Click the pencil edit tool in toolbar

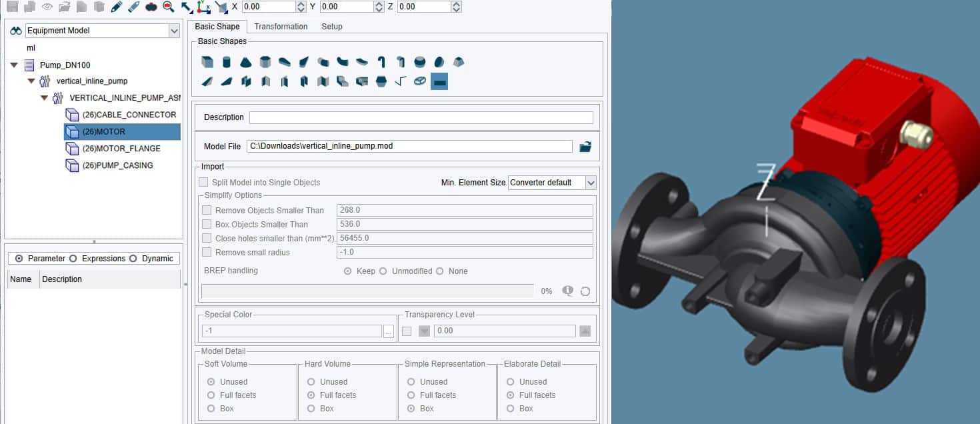[117, 7]
